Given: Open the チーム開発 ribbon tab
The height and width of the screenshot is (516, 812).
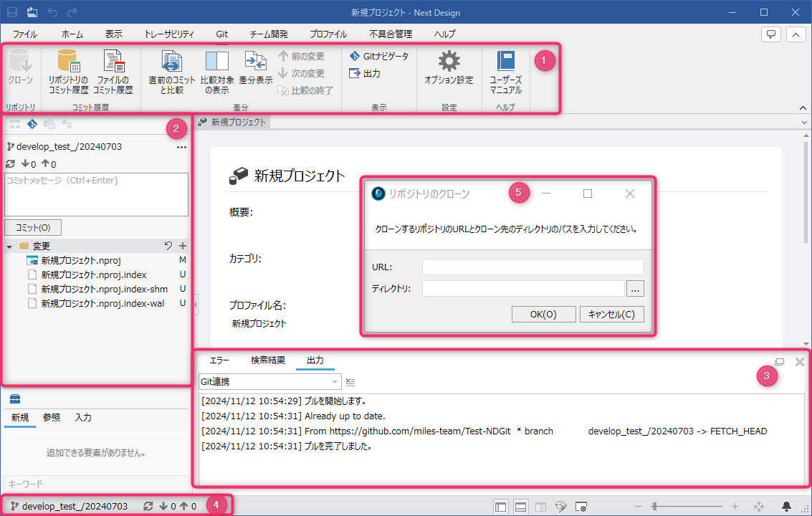Looking at the screenshot, I should 269,34.
